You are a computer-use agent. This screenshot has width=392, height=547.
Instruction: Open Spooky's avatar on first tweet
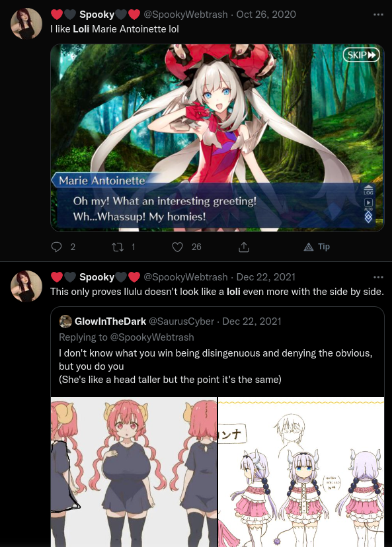pyautogui.click(x=26, y=24)
